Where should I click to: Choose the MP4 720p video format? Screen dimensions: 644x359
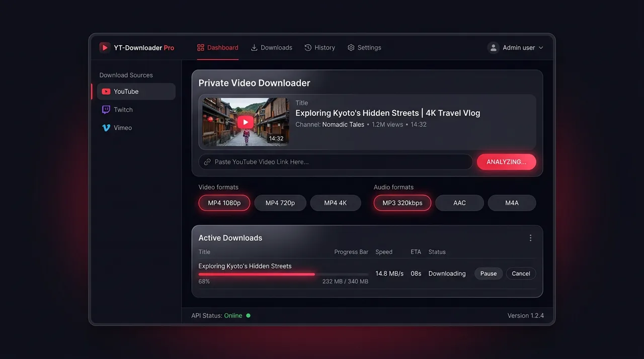tap(280, 203)
